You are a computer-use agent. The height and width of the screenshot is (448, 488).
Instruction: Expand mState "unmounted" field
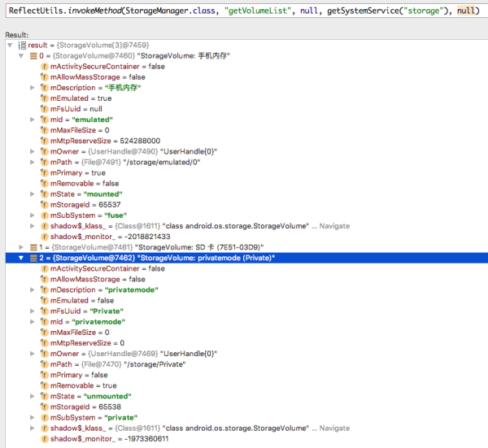click(x=32, y=396)
